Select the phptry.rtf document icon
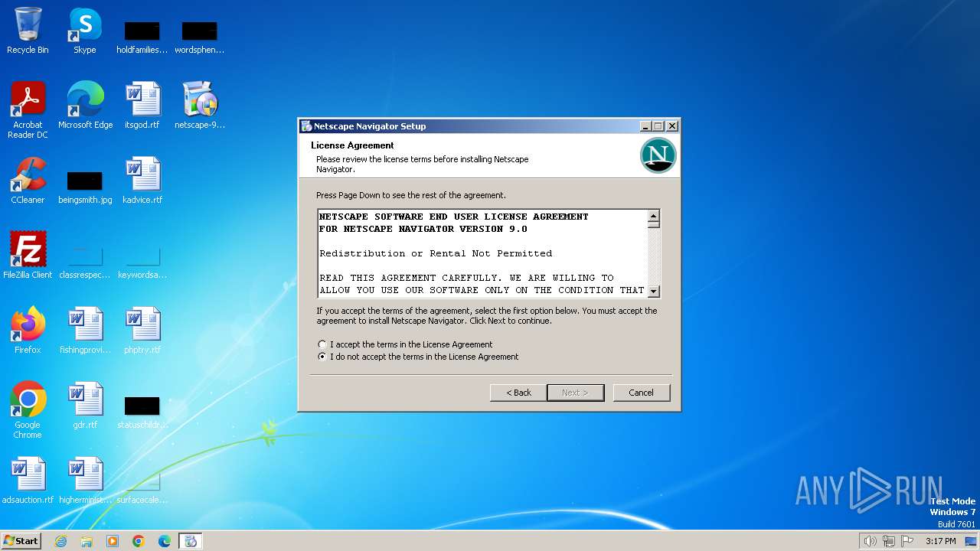This screenshot has width=980, height=551. click(x=142, y=330)
